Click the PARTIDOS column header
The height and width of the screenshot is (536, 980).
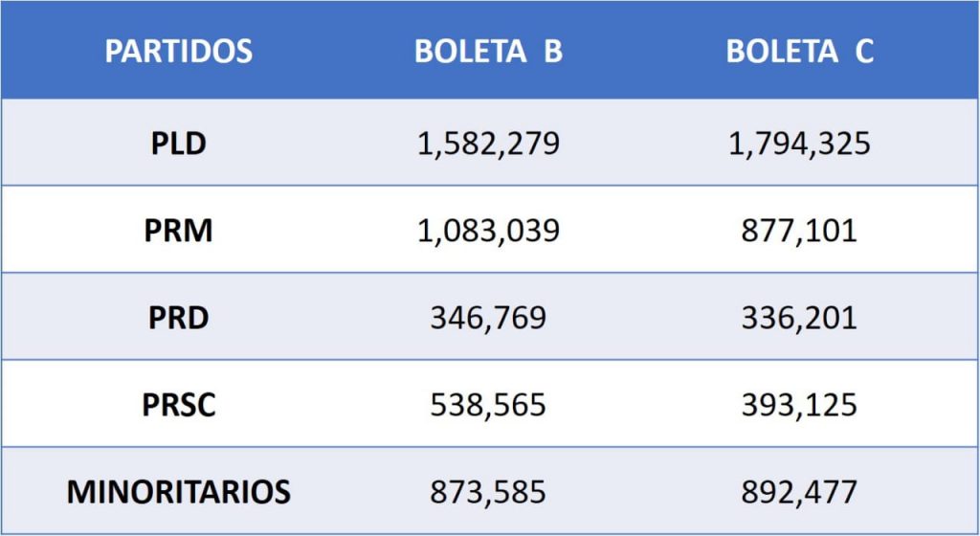(x=178, y=51)
